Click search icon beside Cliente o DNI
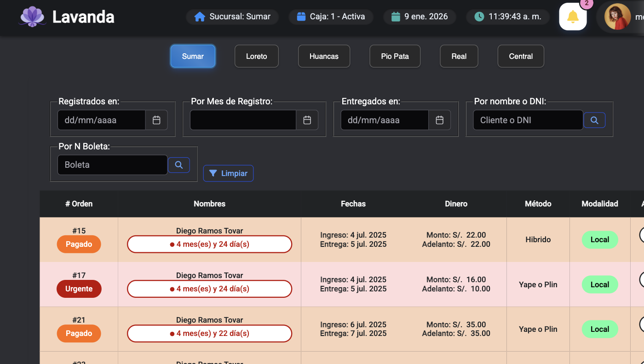Viewport: 644px width, 364px height. [594, 120]
